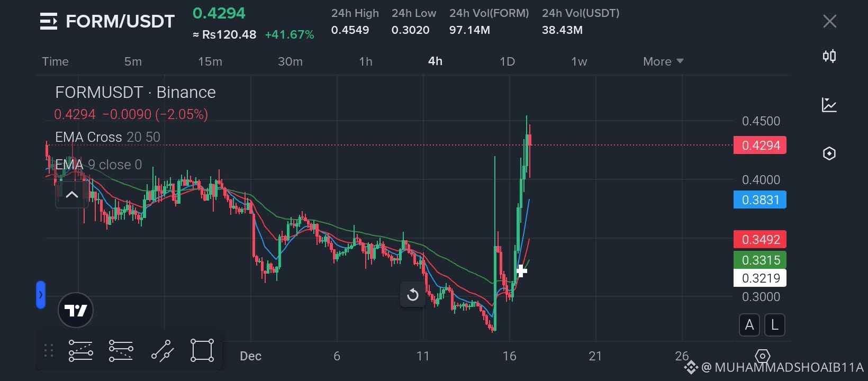Image resolution: width=868 pixels, height=381 pixels.
Task: Expand the blue side panel handle
Action: [41, 295]
